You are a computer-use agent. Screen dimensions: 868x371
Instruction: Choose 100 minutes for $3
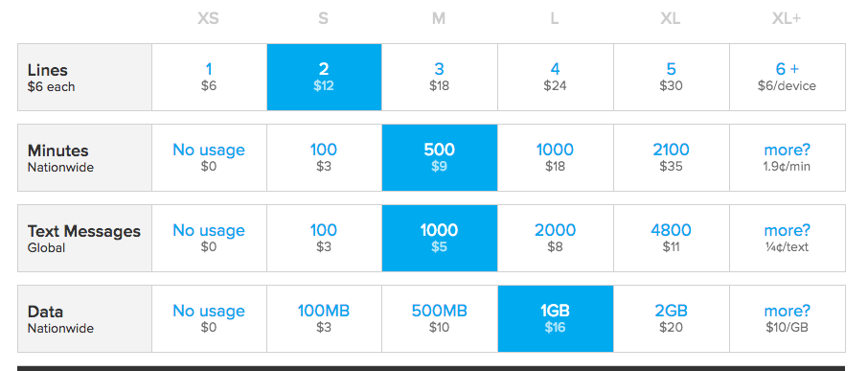pyautogui.click(x=325, y=158)
